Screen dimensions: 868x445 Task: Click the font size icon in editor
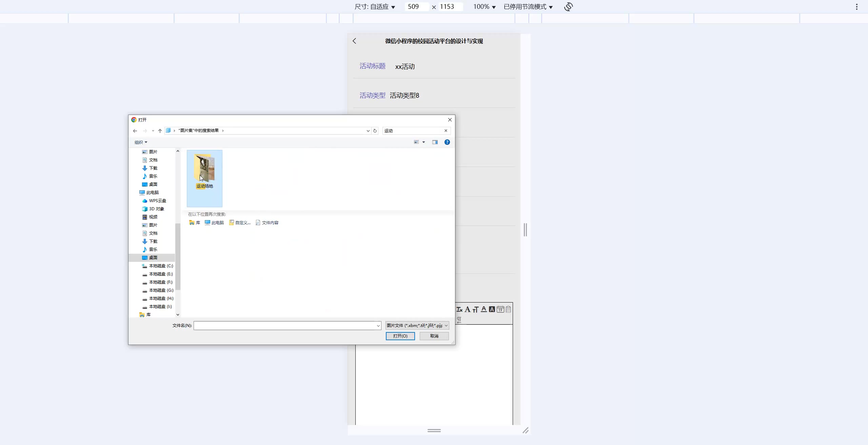click(475, 309)
